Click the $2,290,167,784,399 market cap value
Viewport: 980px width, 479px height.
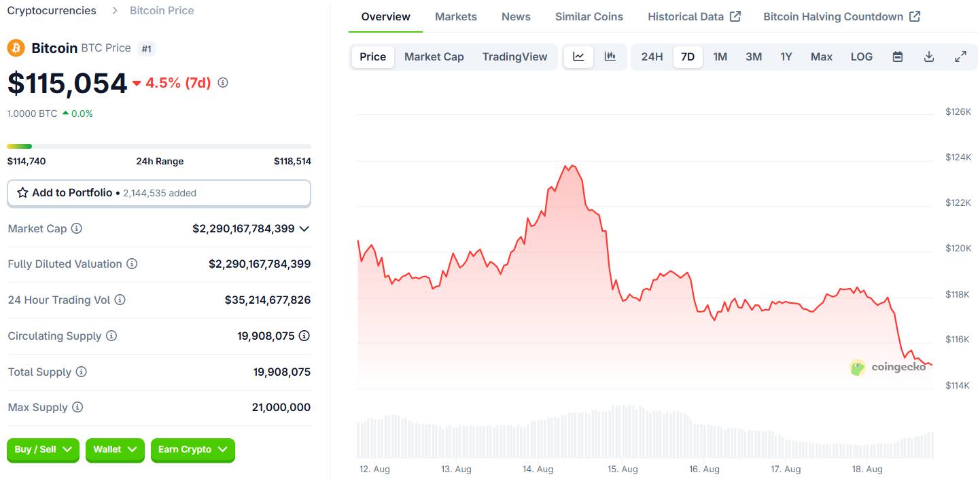click(x=243, y=229)
